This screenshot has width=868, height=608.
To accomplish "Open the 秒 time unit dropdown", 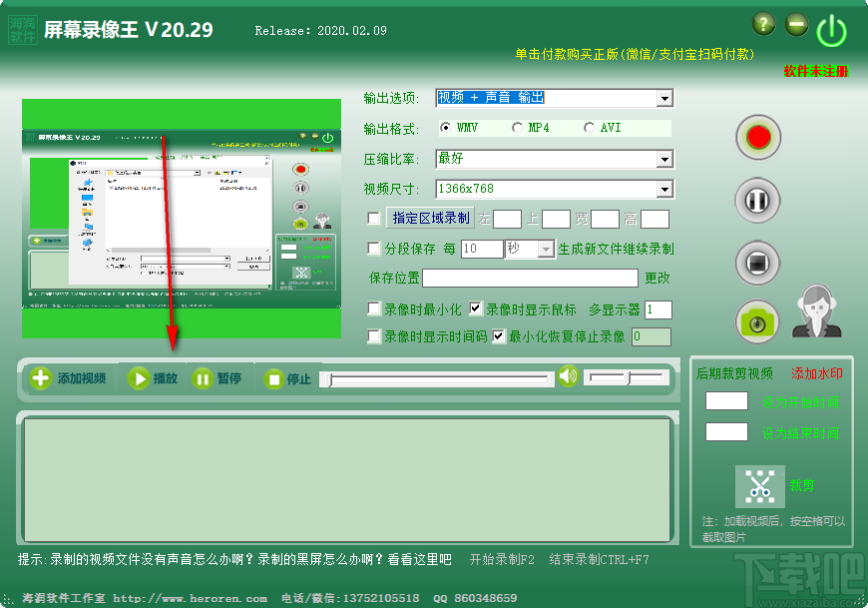I will coord(546,250).
